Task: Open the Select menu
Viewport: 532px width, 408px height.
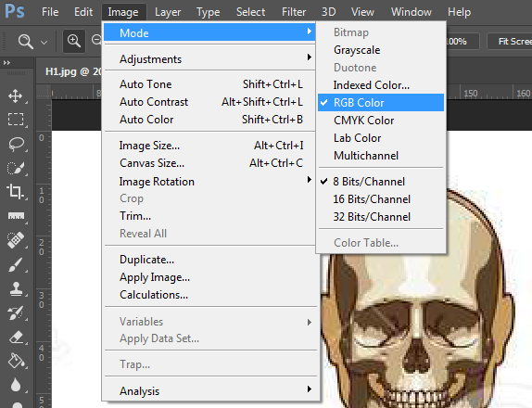Action: (250, 12)
